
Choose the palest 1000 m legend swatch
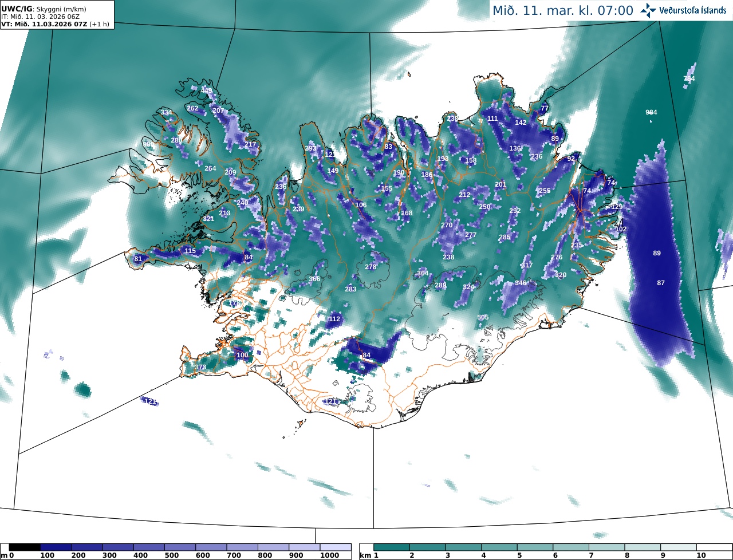pyautogui.click(x=336, y=547)
